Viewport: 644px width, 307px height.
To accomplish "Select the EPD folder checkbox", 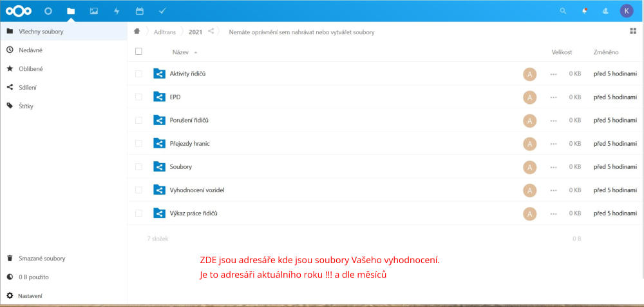I will pyautogui.click(x=138, y=97).
